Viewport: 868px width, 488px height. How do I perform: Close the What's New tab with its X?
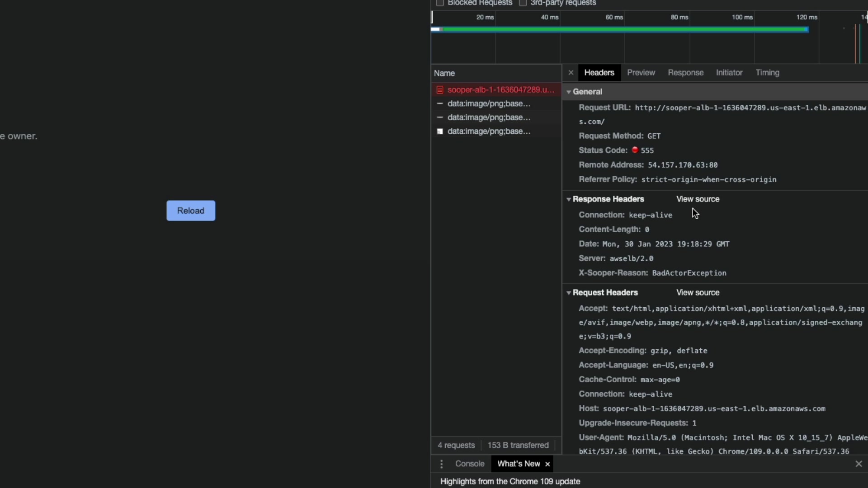(547, 464)
